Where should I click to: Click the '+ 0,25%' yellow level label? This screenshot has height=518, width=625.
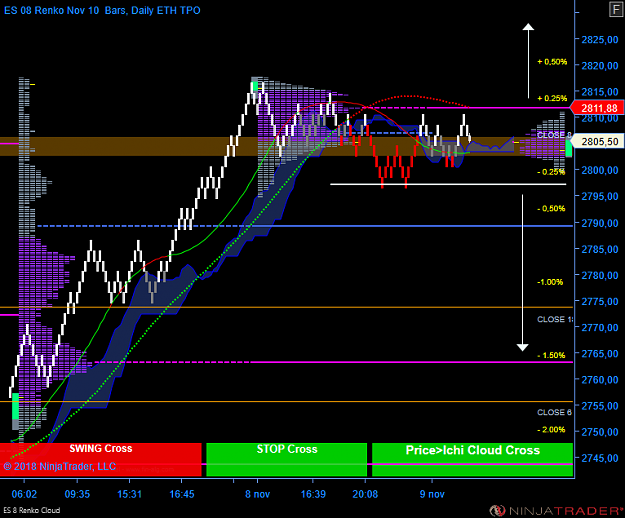pyautogui.click(x=552, y=98)
